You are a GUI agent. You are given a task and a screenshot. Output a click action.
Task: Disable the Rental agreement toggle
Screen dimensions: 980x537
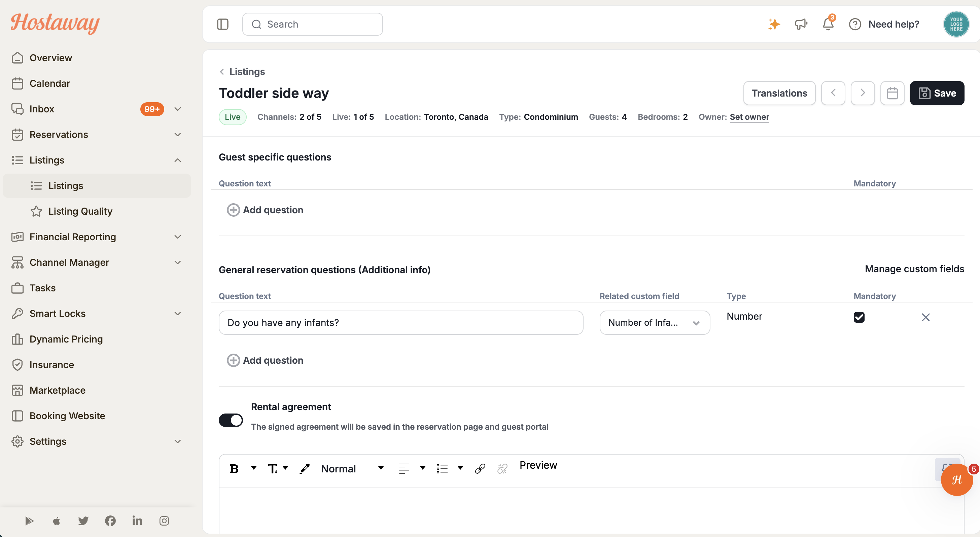click(231, 420)
